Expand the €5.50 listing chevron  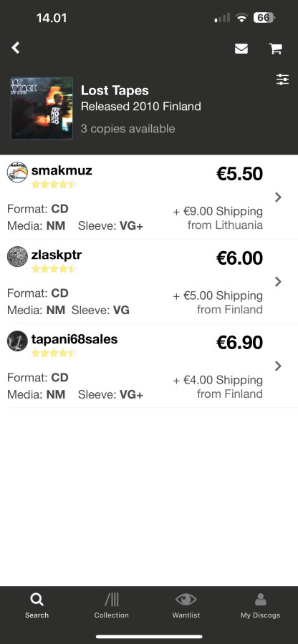[278, 197]
